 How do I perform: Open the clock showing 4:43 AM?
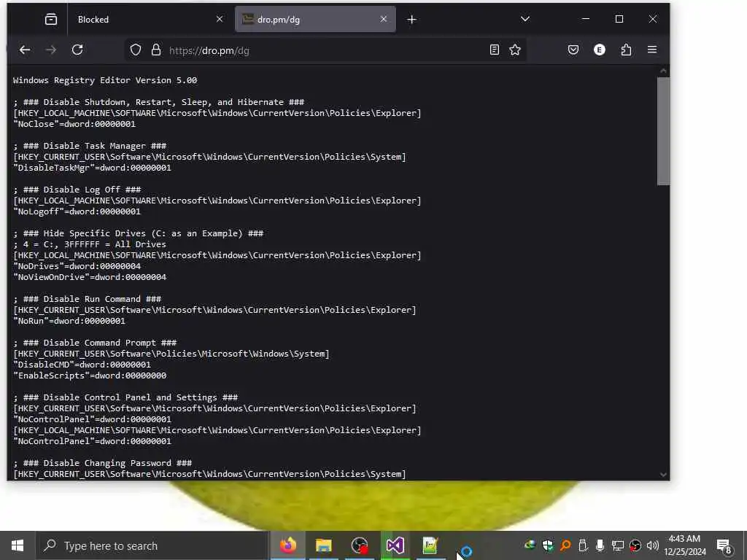[684, 545]
